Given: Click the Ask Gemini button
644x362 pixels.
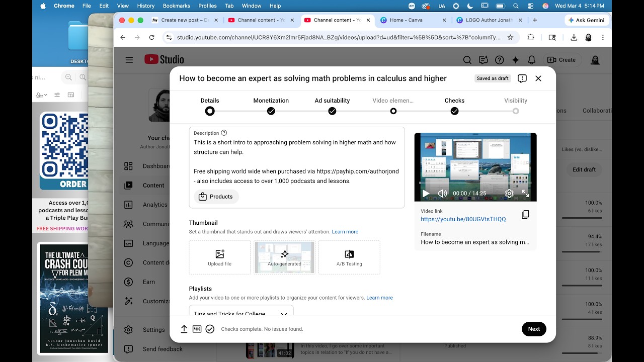Looking at the screenshot, I should 587,20.
